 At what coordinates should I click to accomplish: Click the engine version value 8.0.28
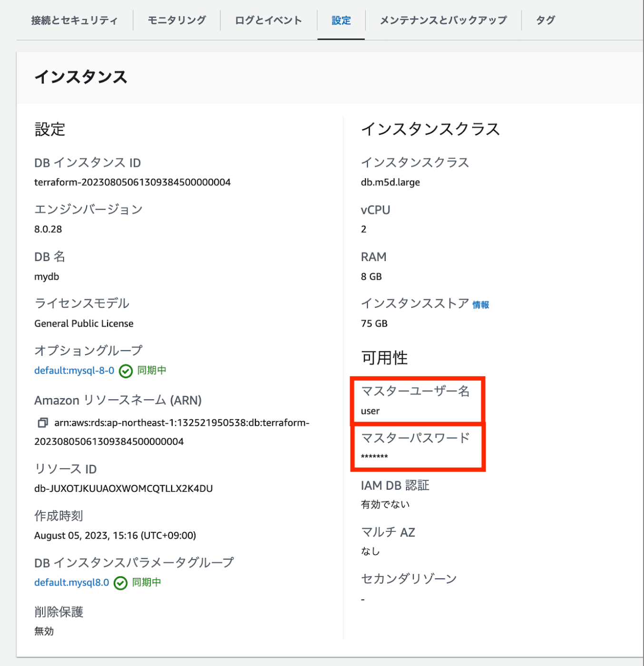click(x=48, y=229)
